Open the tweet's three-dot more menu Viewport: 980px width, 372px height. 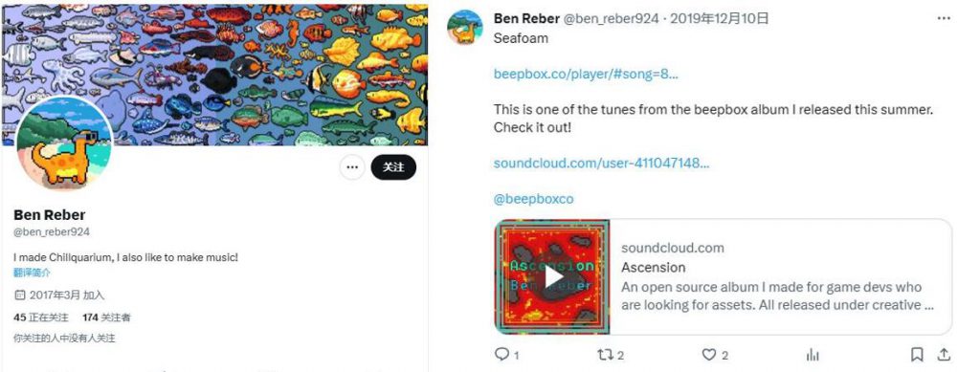coord(943,19)
